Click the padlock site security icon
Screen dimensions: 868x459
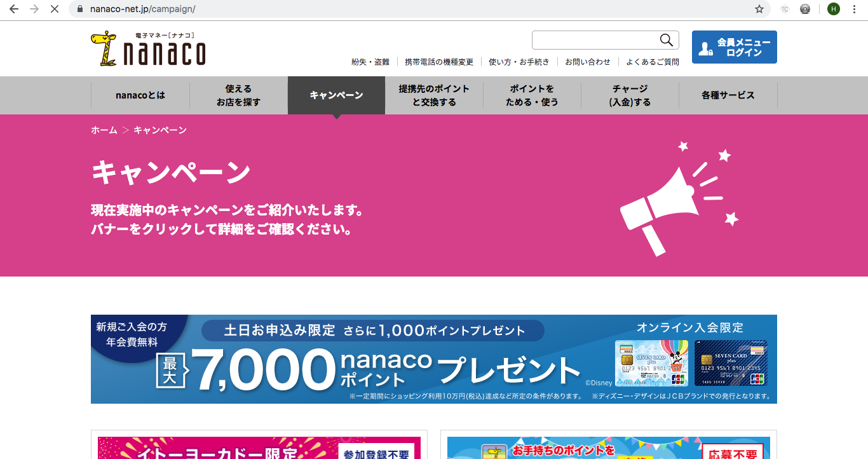pos(79,10)
